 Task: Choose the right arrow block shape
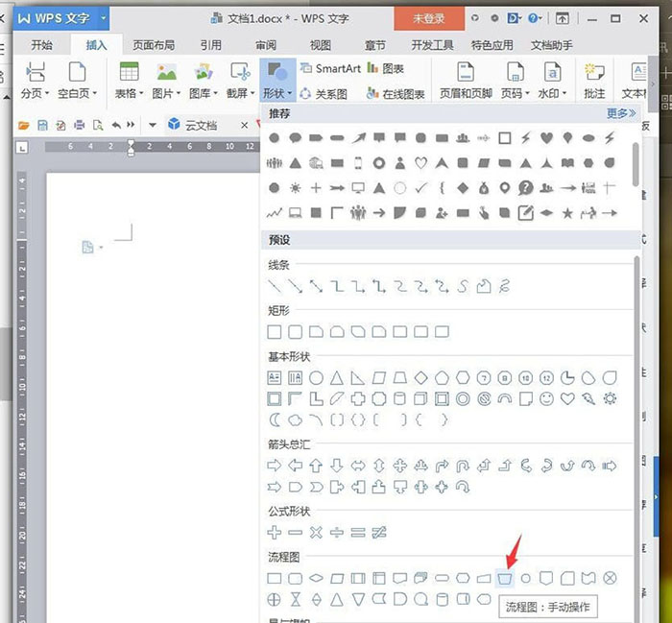(275, 466)
